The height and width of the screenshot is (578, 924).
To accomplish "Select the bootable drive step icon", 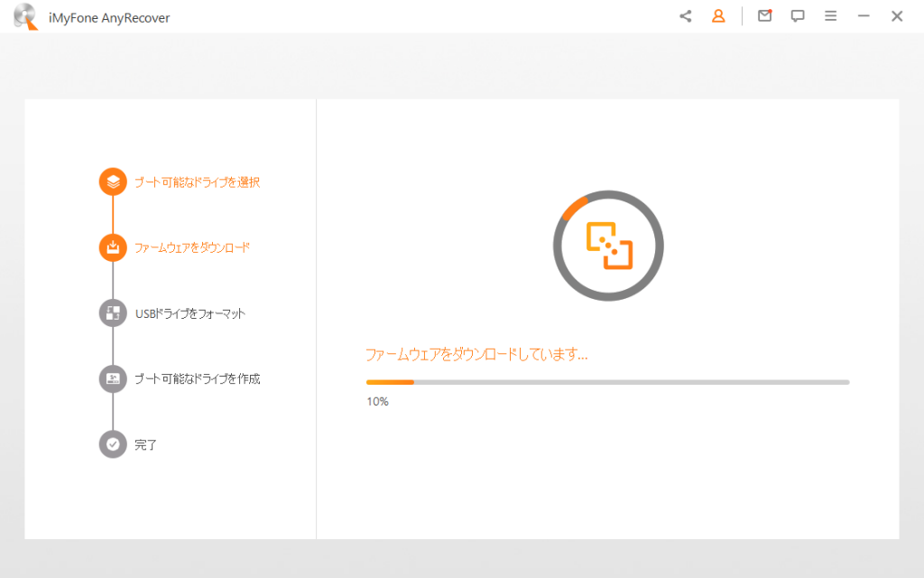I will coord(113,182).
